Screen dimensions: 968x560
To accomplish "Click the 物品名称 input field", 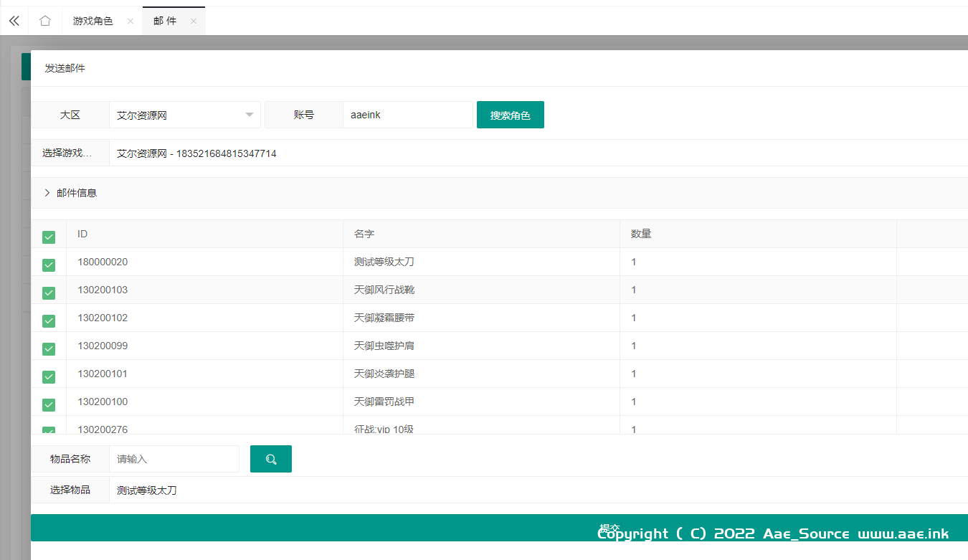I will tap(174, 459).
